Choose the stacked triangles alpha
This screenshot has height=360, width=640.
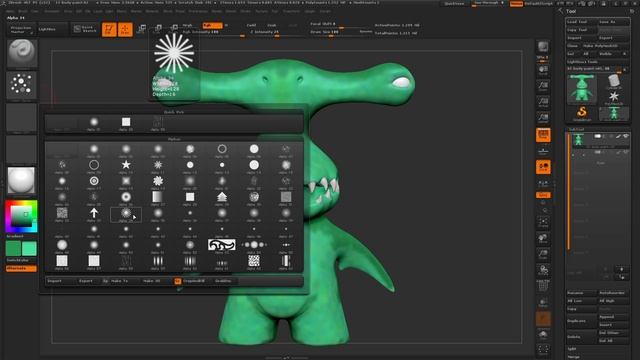point(222,197)
